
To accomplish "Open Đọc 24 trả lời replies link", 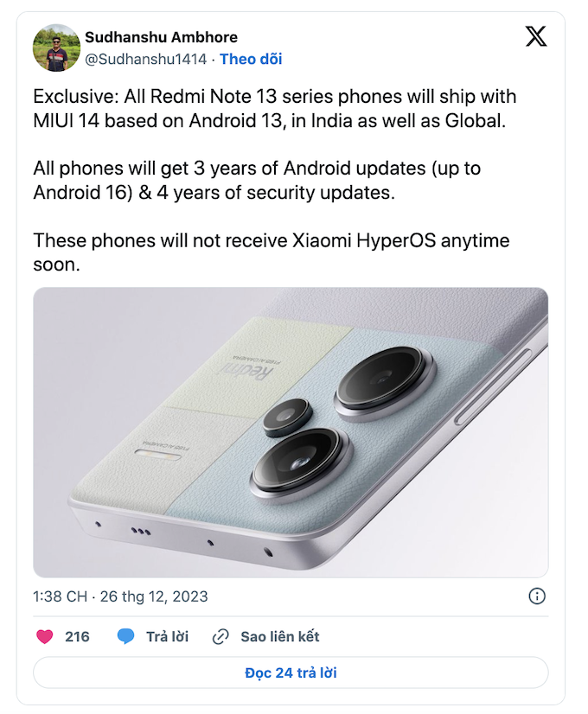I will pos(294,673).
